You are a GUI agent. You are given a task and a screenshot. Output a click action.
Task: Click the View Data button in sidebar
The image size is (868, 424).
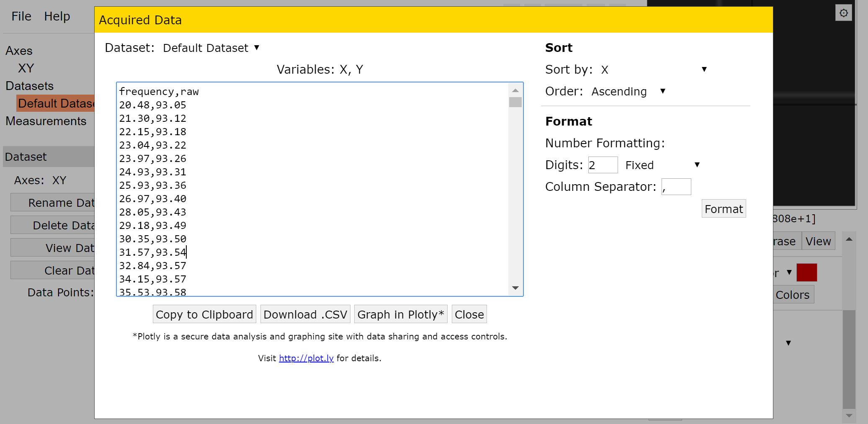[52, 248]
